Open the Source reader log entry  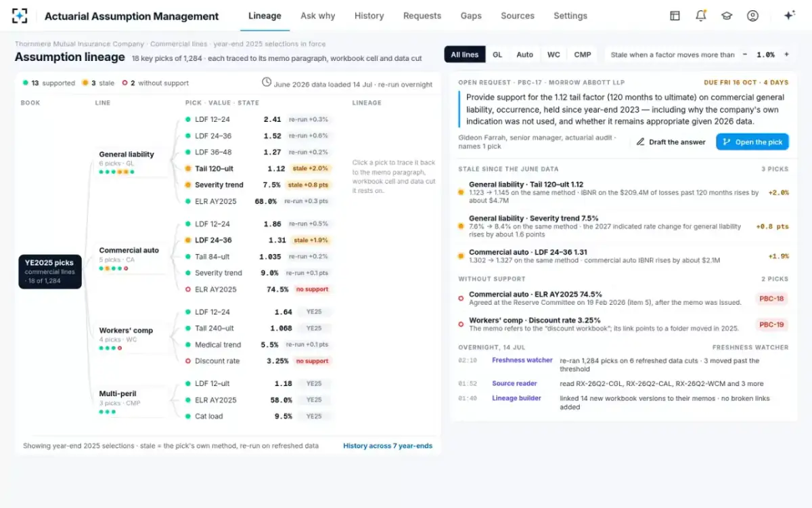click(x=623, y=383)
